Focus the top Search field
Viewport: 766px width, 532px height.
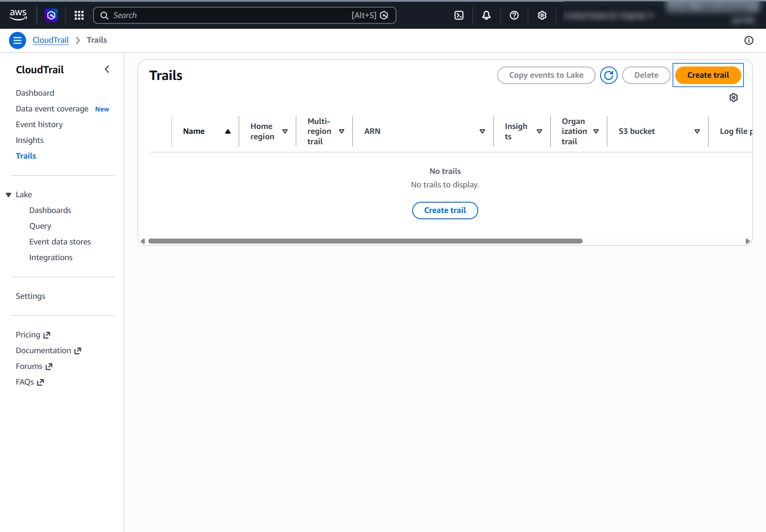(x=245, y=15)
